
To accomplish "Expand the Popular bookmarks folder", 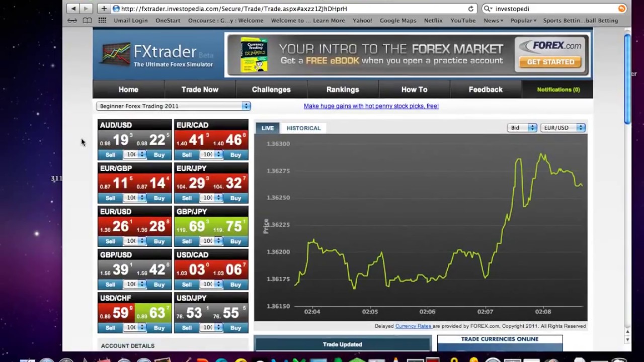I will [523, 21].
